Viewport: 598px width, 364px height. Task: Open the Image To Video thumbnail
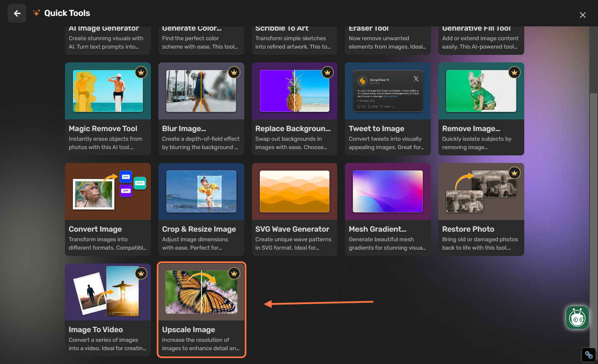(108, 292)
